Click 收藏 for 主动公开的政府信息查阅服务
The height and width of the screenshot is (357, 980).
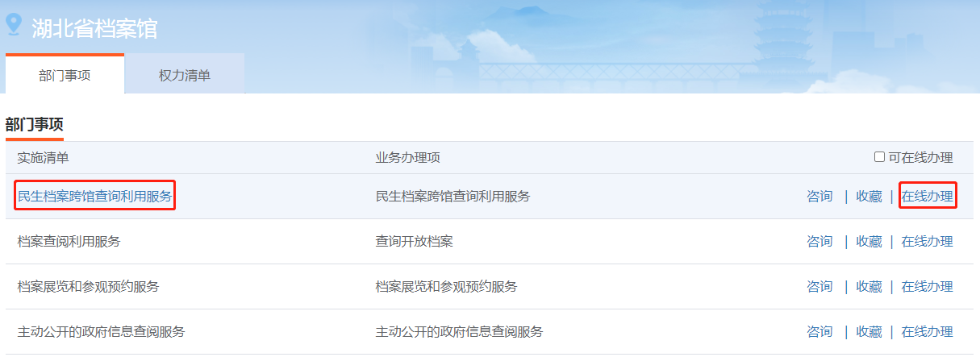click(x=869, y=331)
